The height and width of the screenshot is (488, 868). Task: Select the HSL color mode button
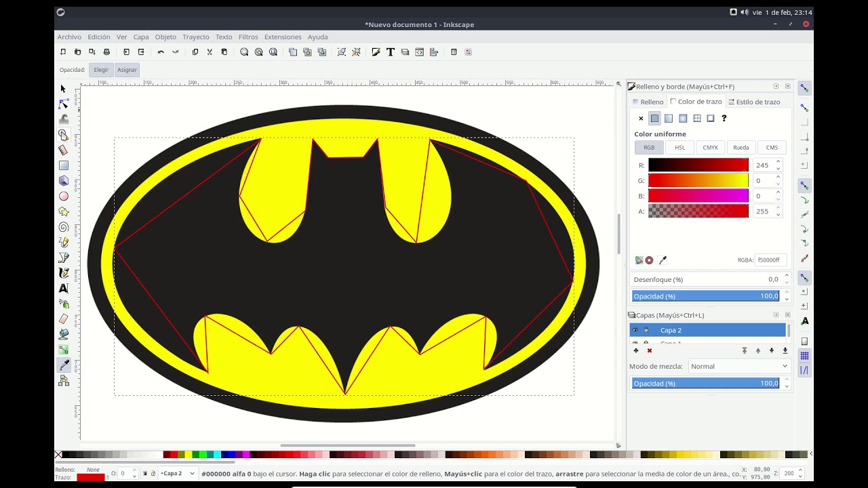[x=679, y=148]
